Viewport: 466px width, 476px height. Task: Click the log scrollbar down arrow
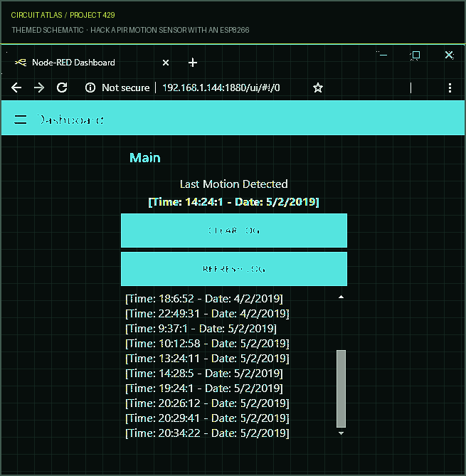click(x=341, y=433)
